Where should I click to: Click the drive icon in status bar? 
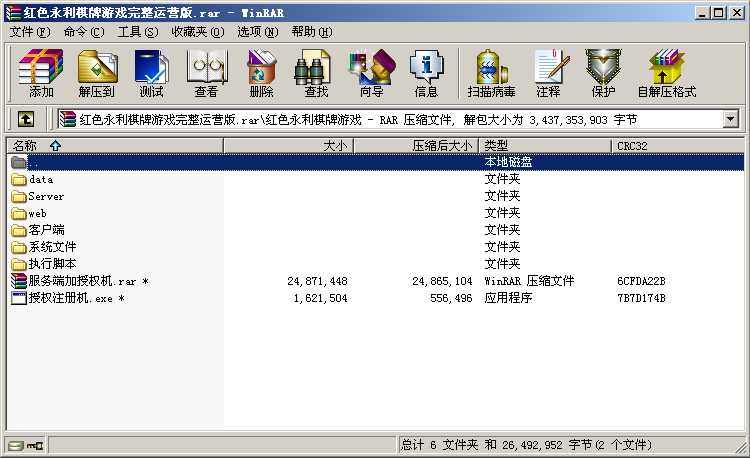tap(16, 446)
